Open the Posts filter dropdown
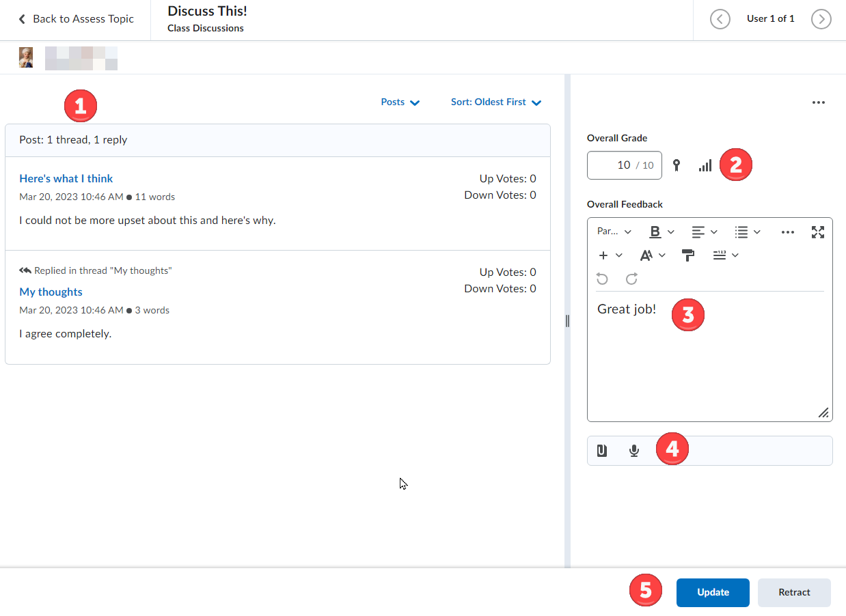 pos(400,102)
